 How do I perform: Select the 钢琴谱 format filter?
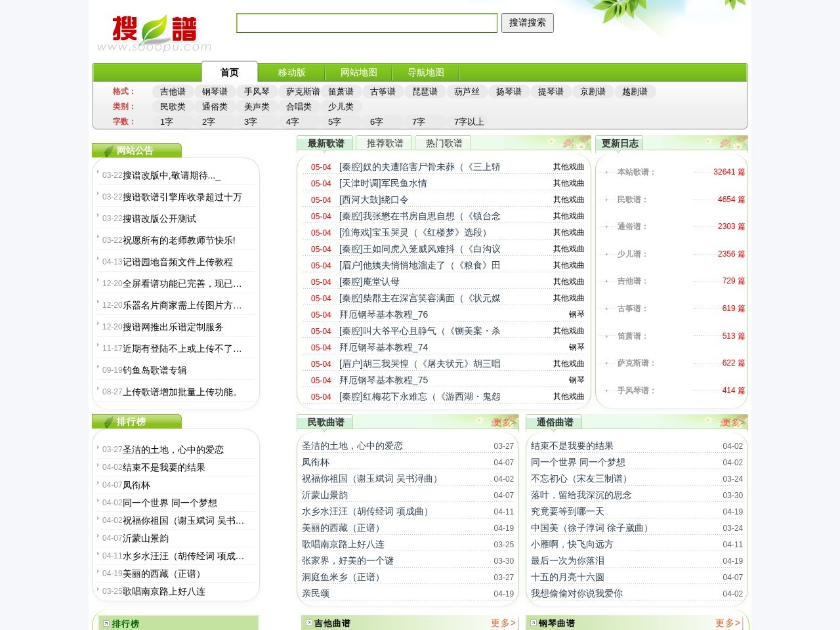tap(215, 92)
